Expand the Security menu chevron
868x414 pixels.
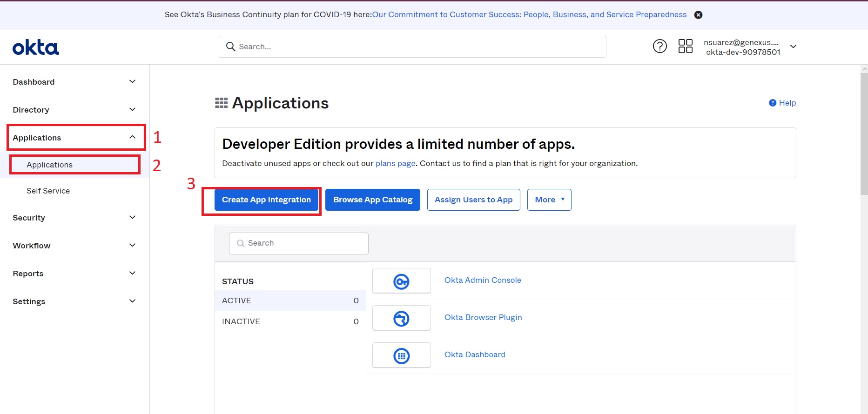pyautogui.click(x=132, y=217)
